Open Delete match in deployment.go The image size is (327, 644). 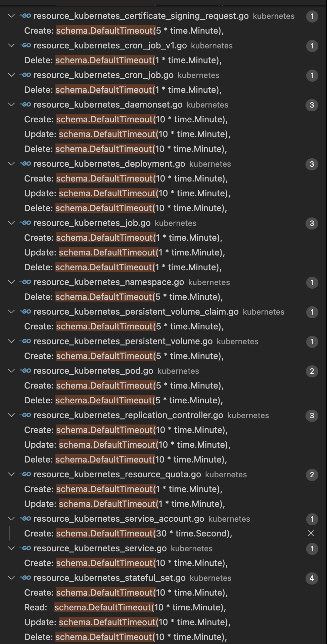click(x=126, y=208)
